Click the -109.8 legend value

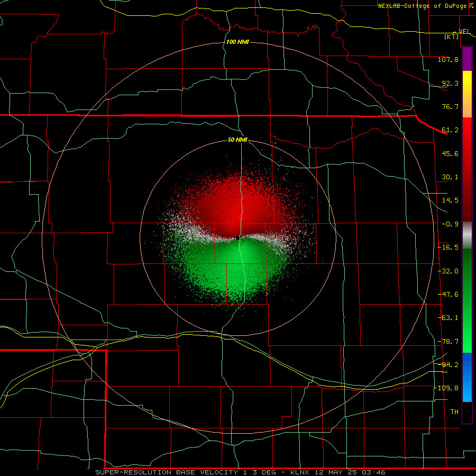[446, 388]
